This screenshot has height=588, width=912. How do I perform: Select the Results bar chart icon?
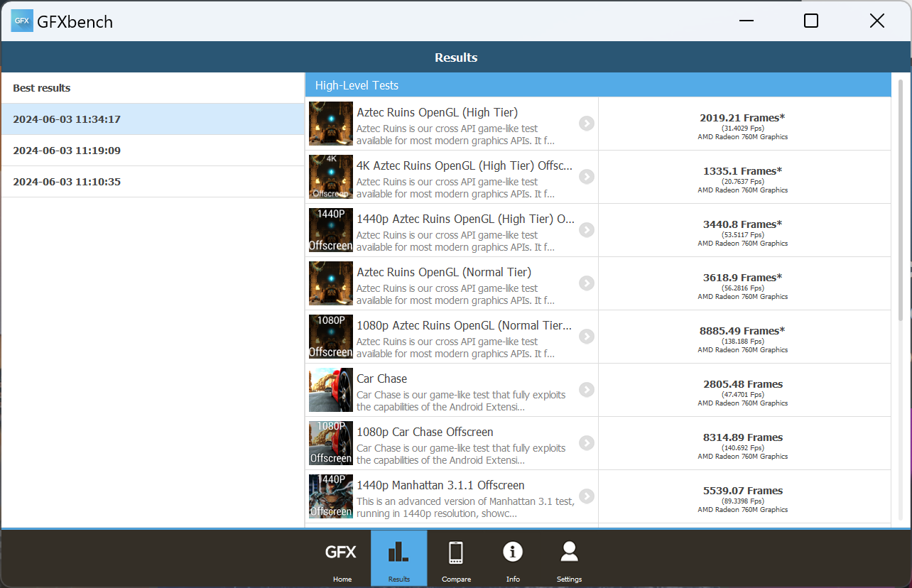tap(398, 559)
